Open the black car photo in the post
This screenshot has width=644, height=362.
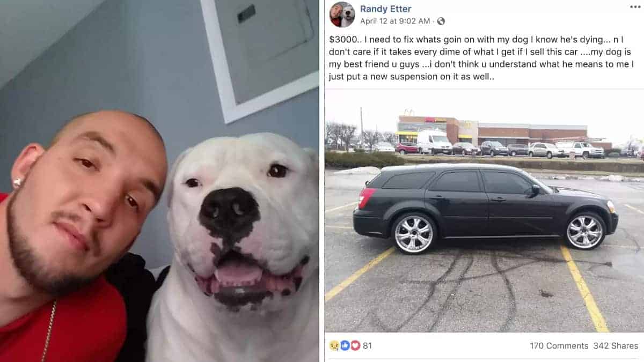point(484,210)
